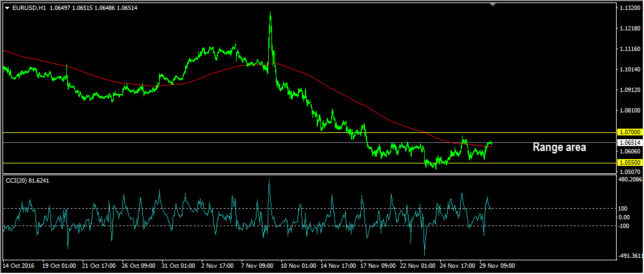Click the 2 Nov 17:00 time label
This screenshot has width=644, height=274.
[217, 266]
